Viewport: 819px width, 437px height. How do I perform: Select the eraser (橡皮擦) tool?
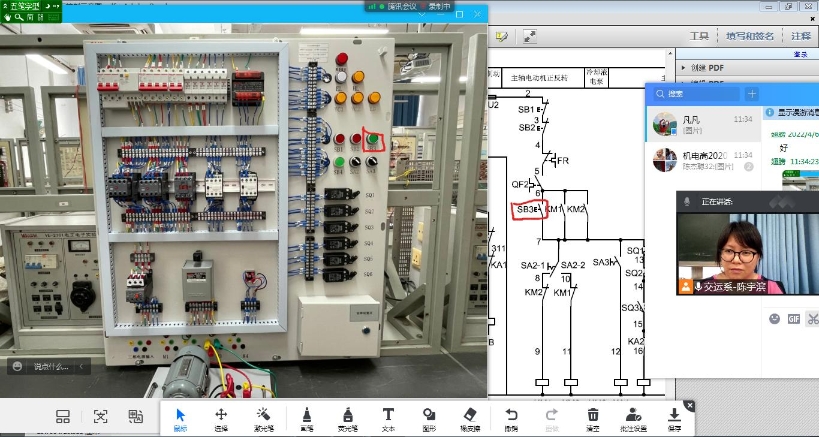click(x=471, y=418)
